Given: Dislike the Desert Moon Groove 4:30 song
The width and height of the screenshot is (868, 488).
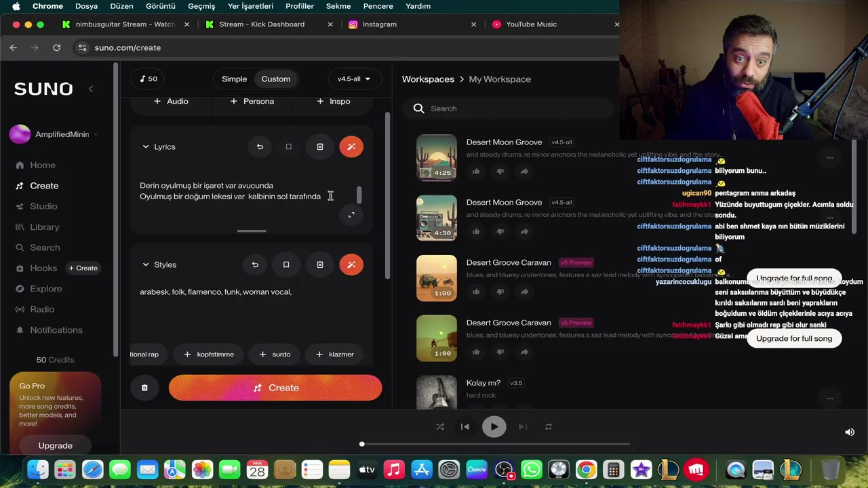Looking at the screenshot, I should pos(500,232).
